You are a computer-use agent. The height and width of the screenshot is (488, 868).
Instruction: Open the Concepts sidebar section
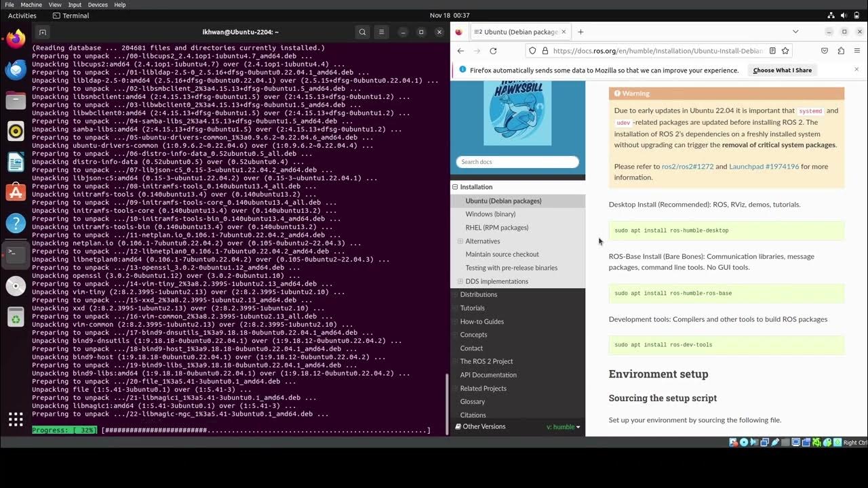[x=473, y=335]
